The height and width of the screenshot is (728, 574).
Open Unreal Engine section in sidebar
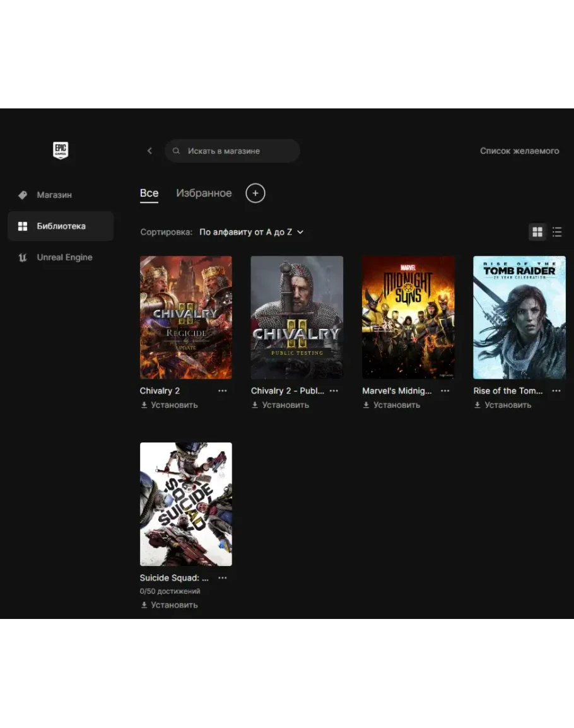[x=64, y=257]
